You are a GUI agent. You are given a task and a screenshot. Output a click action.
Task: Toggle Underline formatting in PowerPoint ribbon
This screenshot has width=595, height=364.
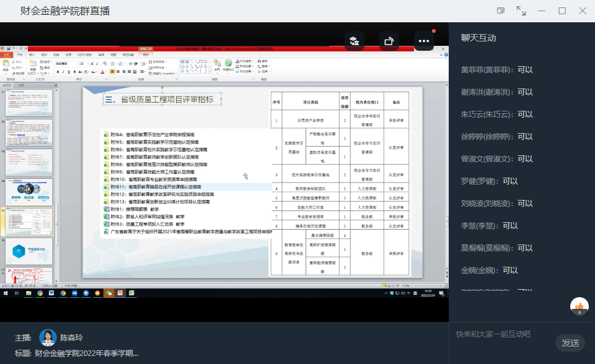coord(68,72)
